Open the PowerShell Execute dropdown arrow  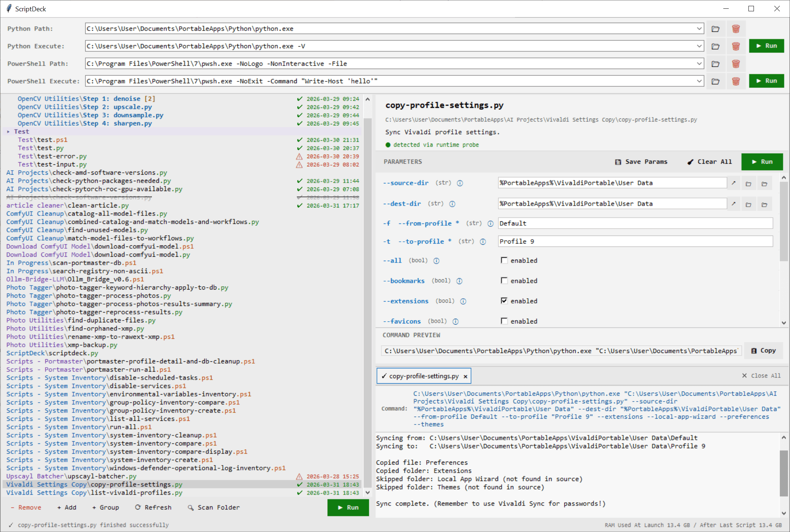(699, 81)
